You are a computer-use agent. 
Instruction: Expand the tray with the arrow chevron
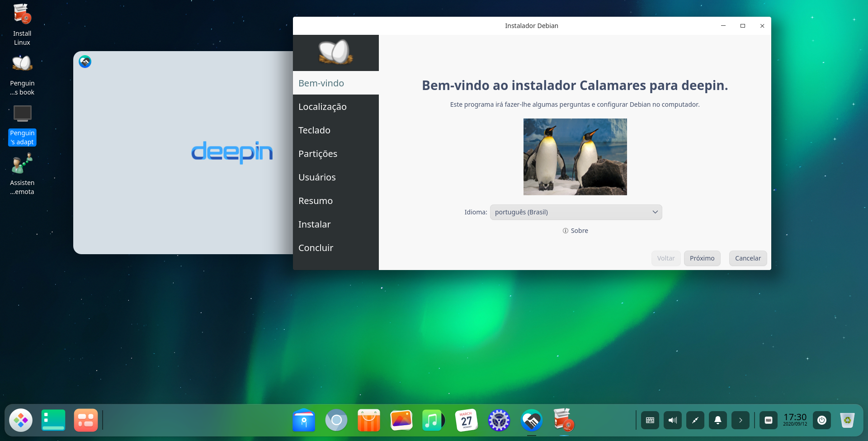[x=741, y=420]
